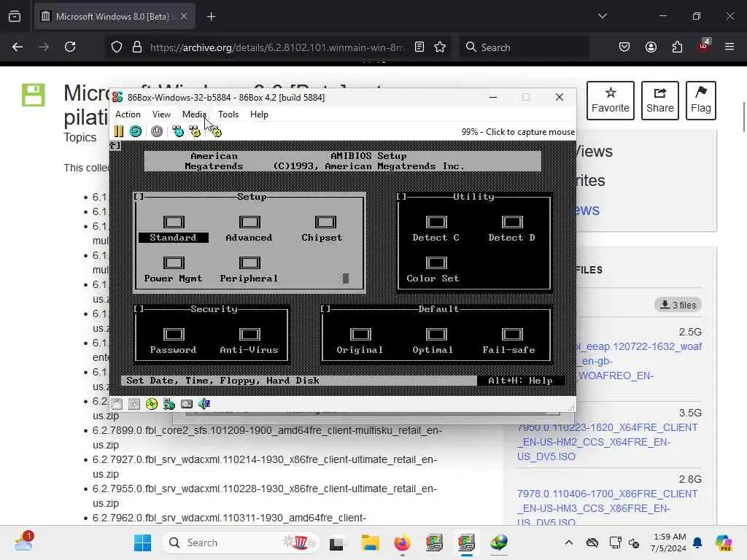The height and width of the screenshot is (560, 747).
Task: Send Ctrl+Alt+Del using teal keys icon
Action: 178,131
